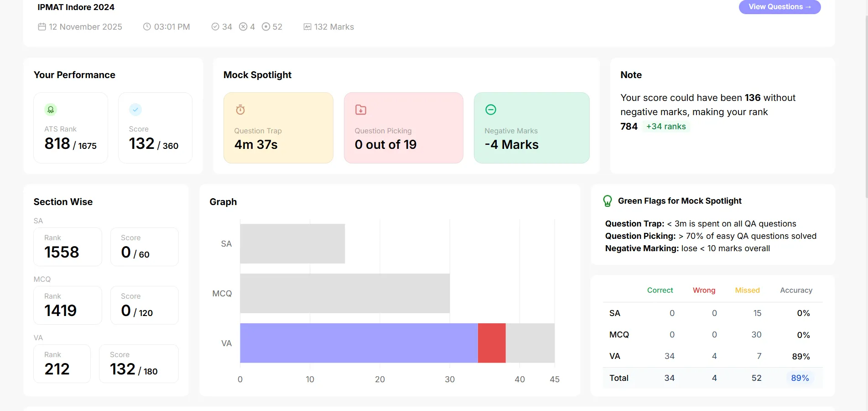This screenshot has height=411, width=868.
Task: Click the clock icon next to 03:01 PM
Action: click(x=147, y=27)
